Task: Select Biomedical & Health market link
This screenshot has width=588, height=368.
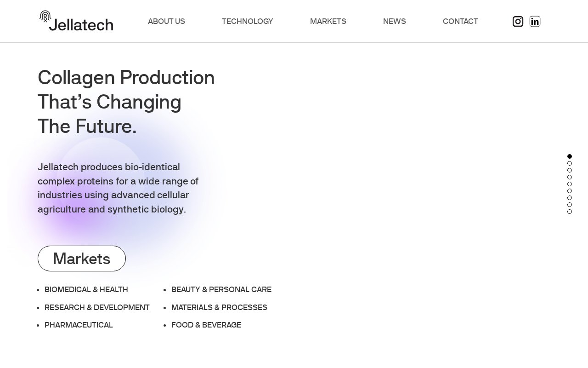Action: pos(86,289)
